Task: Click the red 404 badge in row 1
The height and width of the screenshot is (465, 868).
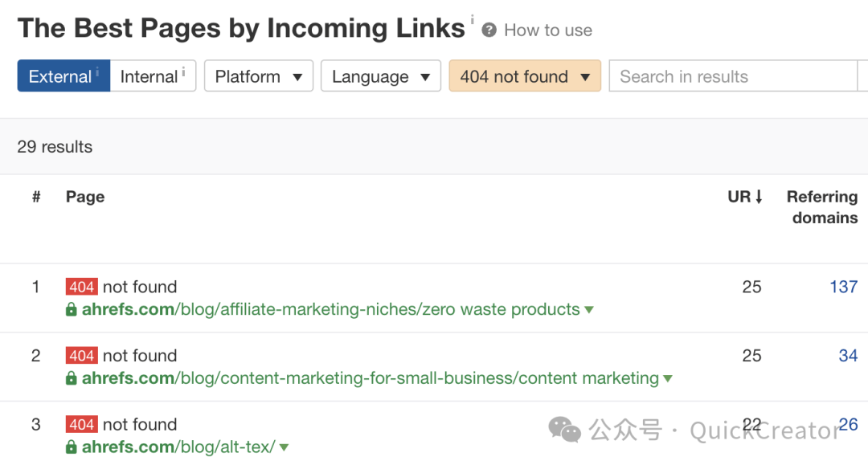Action: (82, 287)
